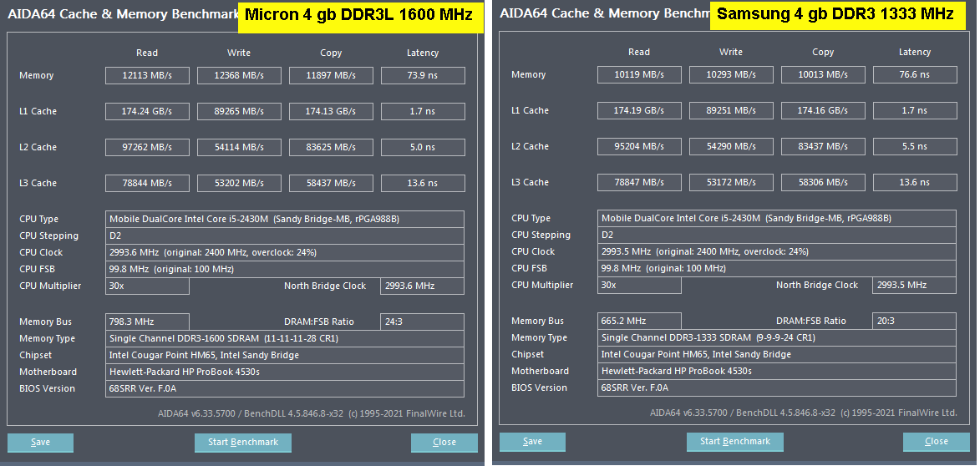Viewport: 980px width, 466px height.
Task: Click L1 Cache Read 174.19 GB/s field
Action: (639, 111)
